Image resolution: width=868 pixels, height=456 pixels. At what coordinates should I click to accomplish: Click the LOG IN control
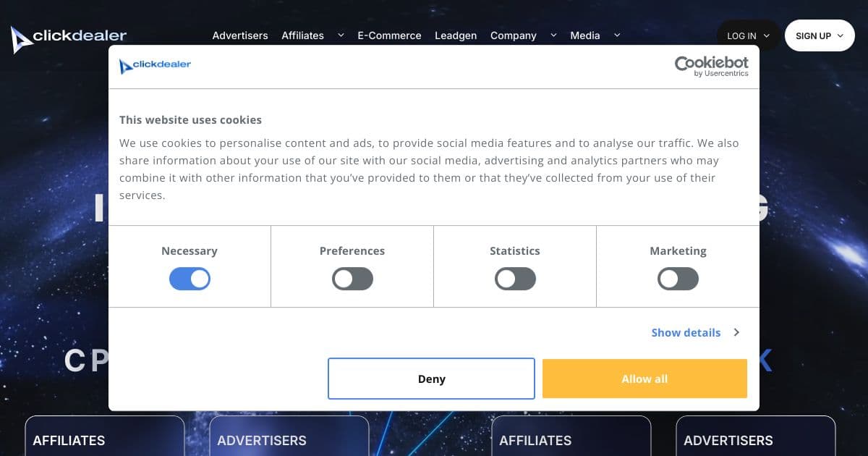[x=743, y=35]
